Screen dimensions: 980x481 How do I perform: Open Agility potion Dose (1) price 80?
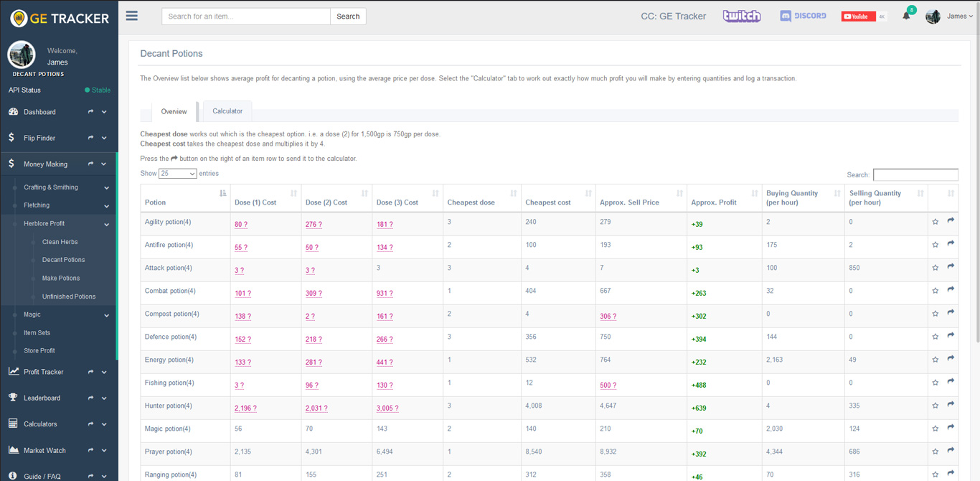coord(240,224)
